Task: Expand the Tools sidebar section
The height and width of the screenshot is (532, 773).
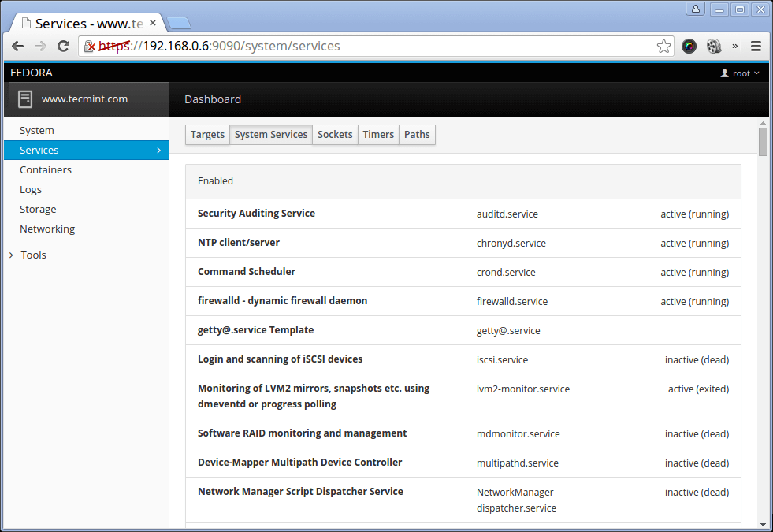Action: tap(33, 255)
